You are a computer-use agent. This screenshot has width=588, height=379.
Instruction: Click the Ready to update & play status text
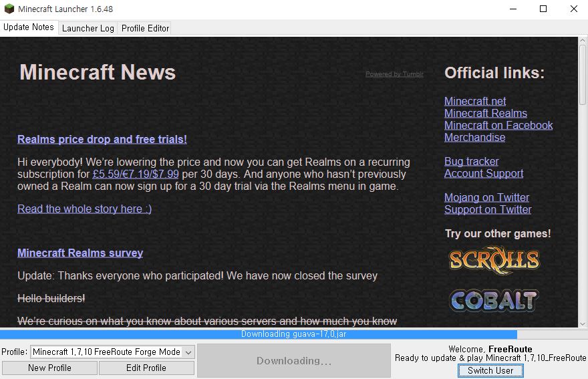(x=490, y=358)
